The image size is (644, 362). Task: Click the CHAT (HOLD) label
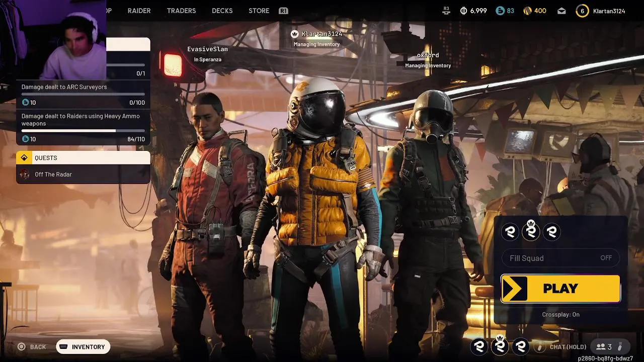[568, 347]
